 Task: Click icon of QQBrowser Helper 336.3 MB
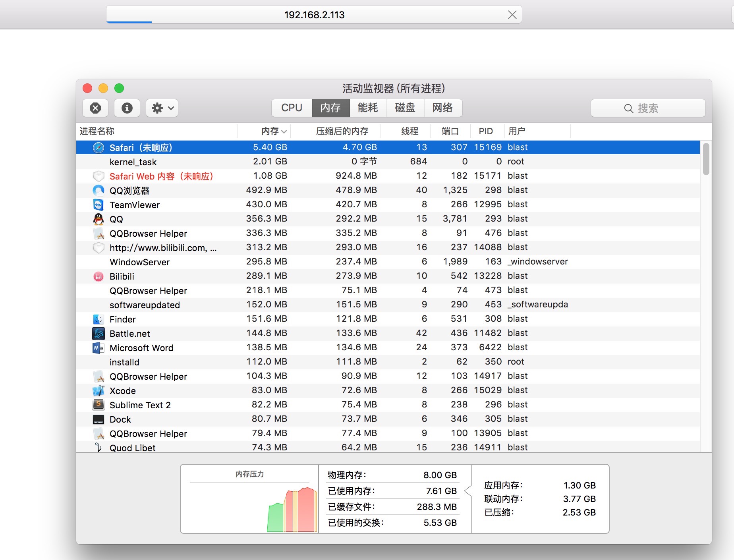[99, 234]
